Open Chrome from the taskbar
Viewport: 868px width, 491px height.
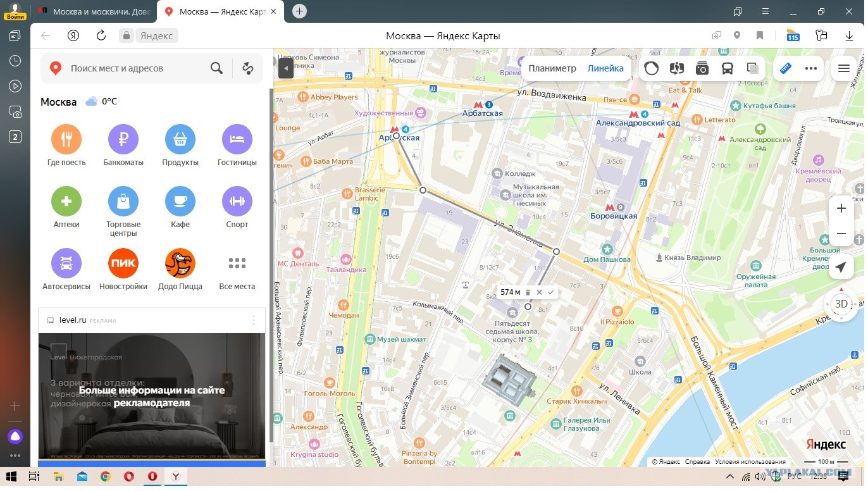coord(105,476)
